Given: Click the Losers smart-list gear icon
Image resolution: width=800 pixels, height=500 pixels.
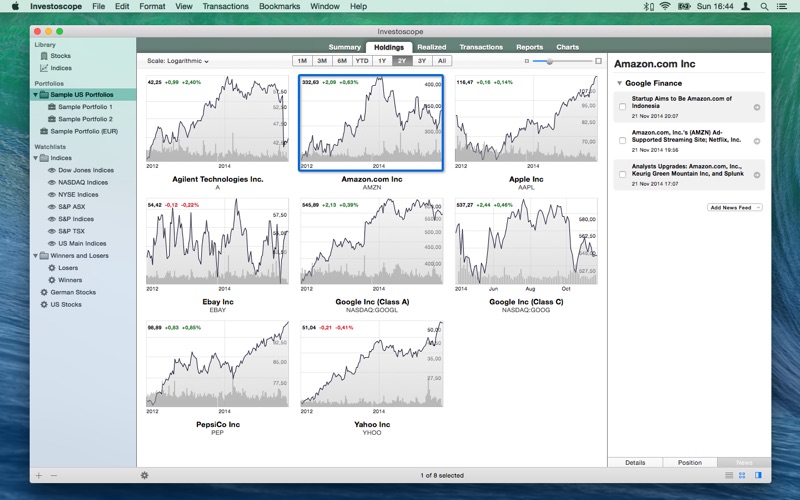Looking at the screenshot, I should click(x=52, y=267).
